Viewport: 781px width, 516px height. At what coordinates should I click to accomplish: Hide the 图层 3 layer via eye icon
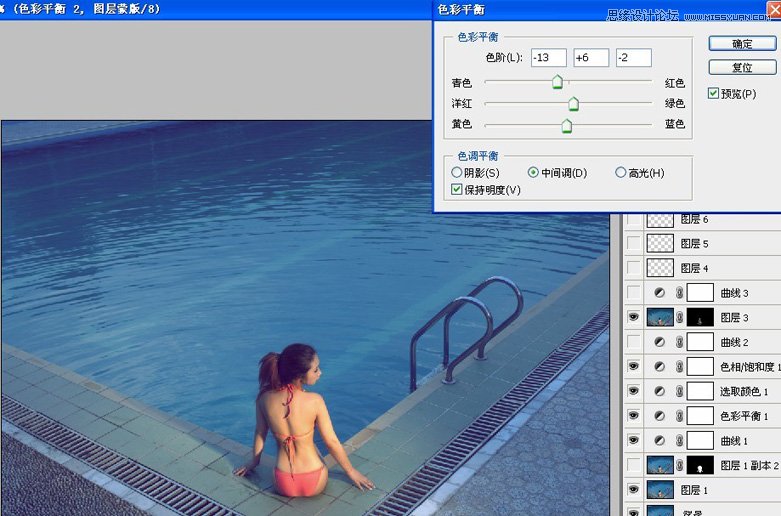(x=633, y=317)
